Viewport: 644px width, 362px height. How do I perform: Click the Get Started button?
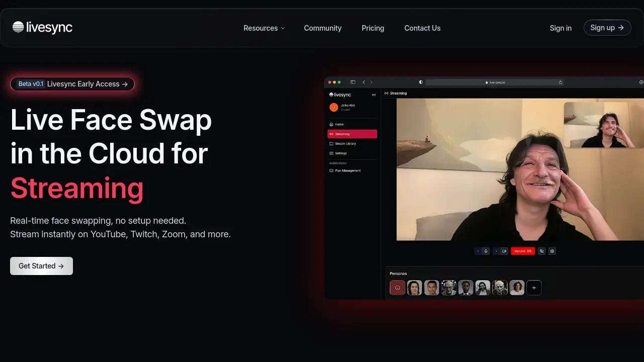41,266
